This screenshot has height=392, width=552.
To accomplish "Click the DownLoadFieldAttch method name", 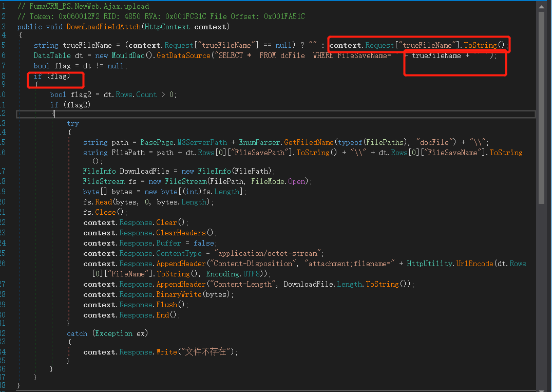I will click(104, 27).
